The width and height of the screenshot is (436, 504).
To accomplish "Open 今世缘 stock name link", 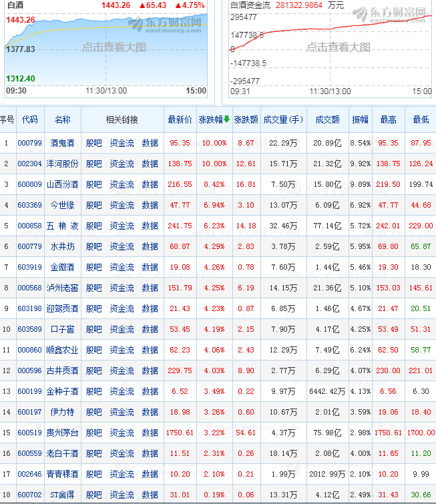I will pos(62,205).
